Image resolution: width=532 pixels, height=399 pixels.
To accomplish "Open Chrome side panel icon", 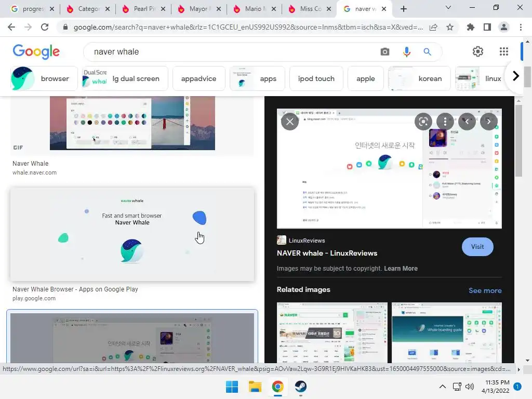I will (x=487, y=27).
